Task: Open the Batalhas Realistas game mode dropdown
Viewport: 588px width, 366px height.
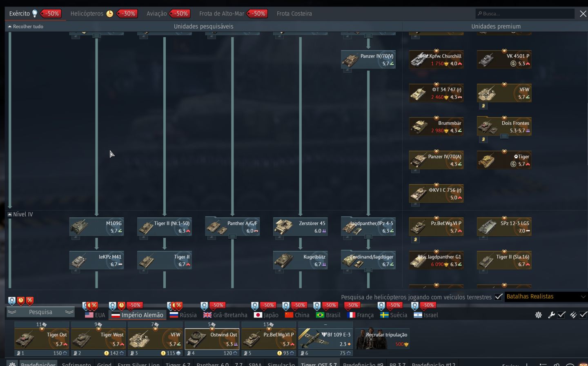Action: click(546, 297)
